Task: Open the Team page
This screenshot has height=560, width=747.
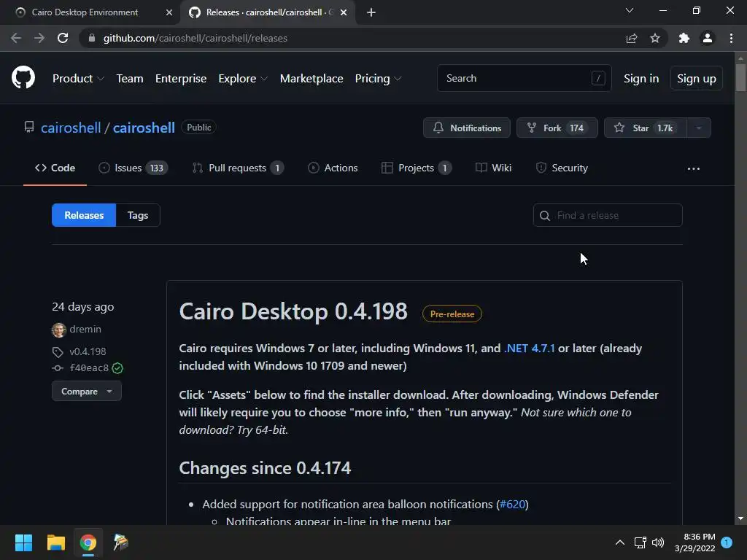Action: [x=130, y=79]
